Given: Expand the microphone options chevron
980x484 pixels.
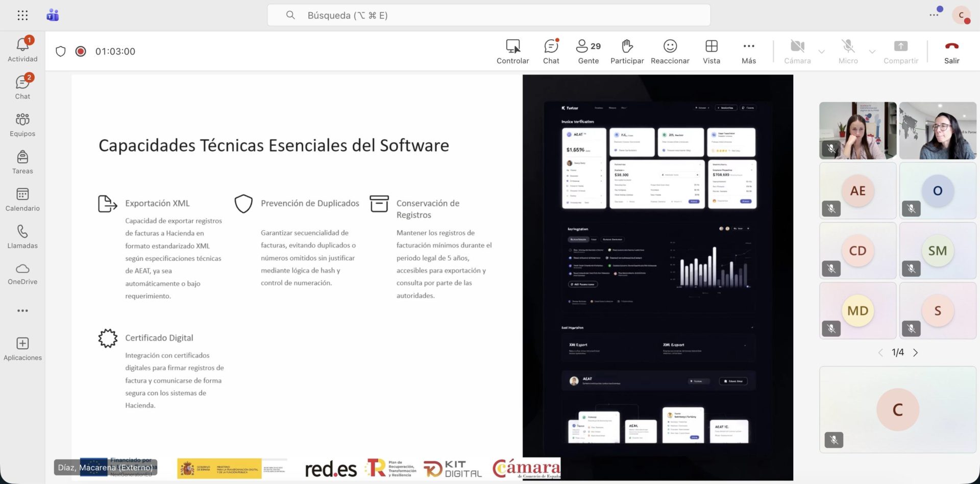Looking at the screenshot, I should tap(872, 52).
